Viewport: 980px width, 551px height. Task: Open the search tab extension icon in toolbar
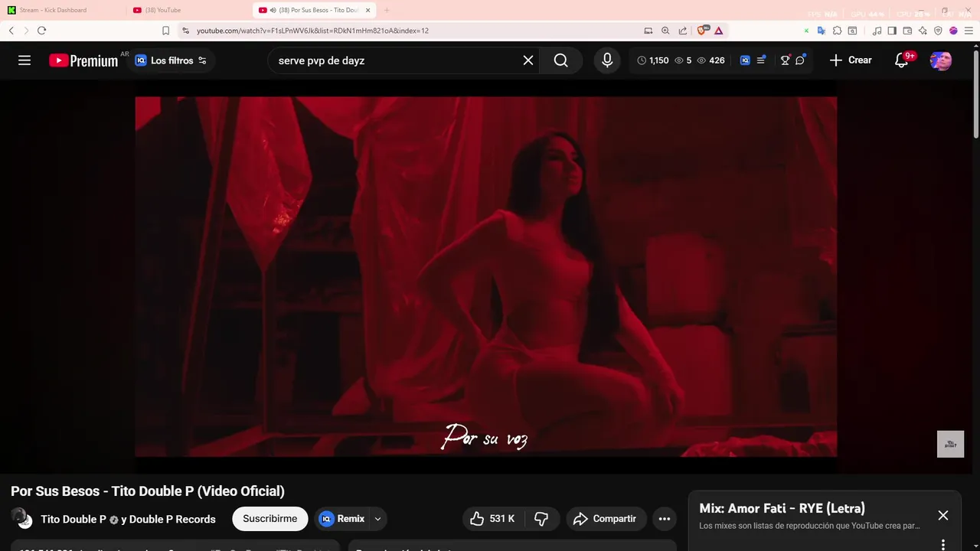pos(852,31)
